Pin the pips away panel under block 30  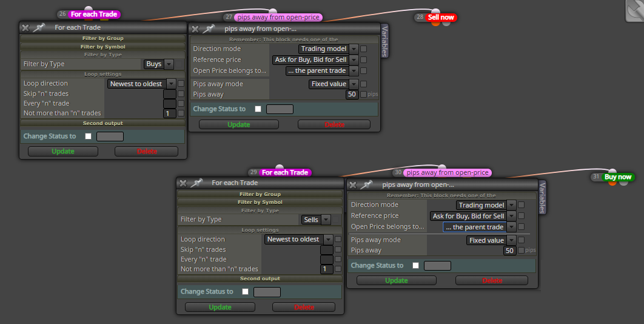click(366, 185)
